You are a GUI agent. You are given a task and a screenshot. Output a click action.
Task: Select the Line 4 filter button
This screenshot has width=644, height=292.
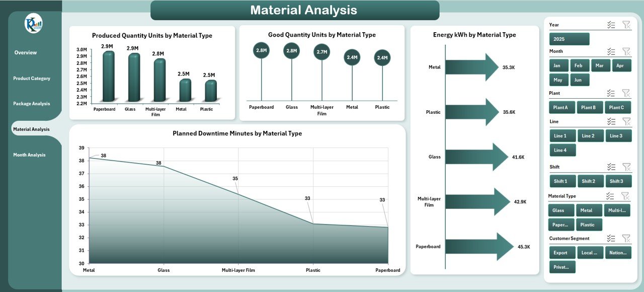coord(562,150)
